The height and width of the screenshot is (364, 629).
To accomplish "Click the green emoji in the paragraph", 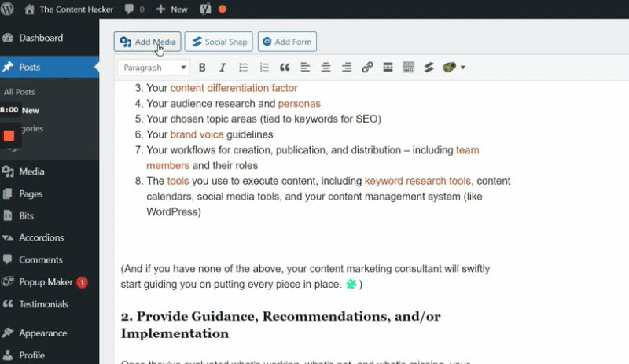I will pyautogui.click(x=351, y=284).
